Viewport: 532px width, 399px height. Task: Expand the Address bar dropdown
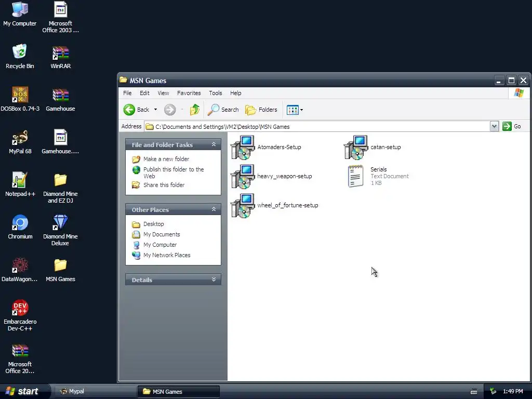click(495, 127)
